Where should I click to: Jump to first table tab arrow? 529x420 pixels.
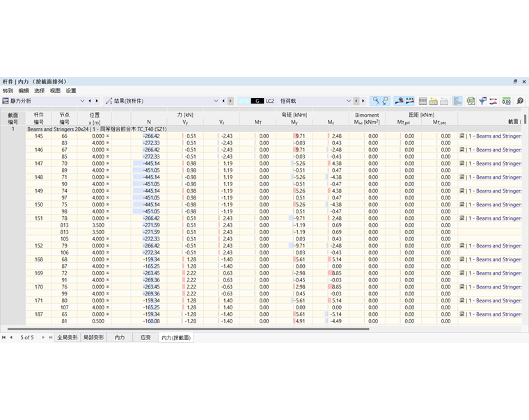[x=3, y=337]
